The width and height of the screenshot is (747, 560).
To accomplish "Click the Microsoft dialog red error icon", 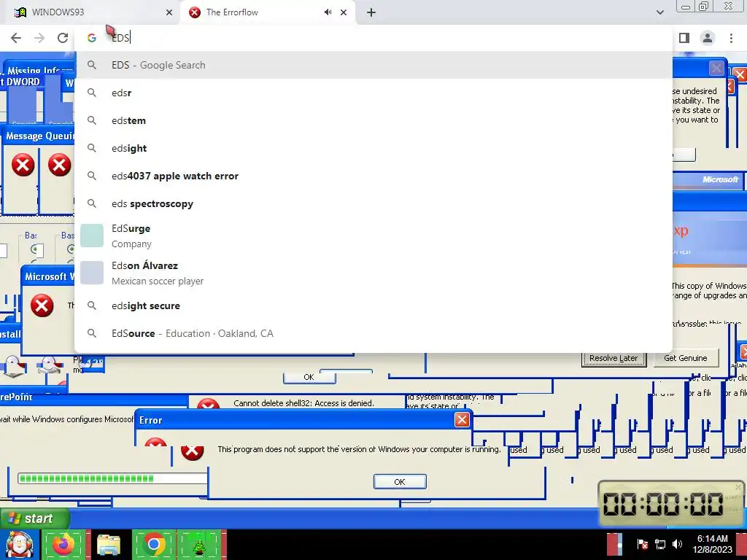I will point(42,306).
